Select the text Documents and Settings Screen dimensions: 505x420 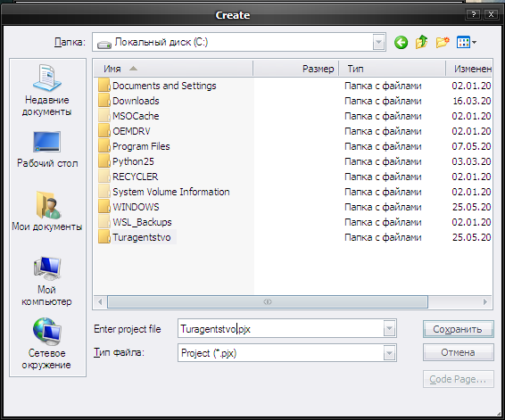coord(164,86)
